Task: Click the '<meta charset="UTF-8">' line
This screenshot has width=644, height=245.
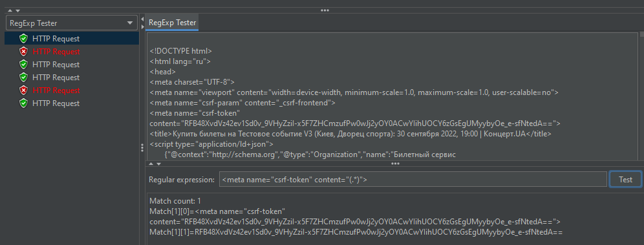Action: [x=192, y=82]
